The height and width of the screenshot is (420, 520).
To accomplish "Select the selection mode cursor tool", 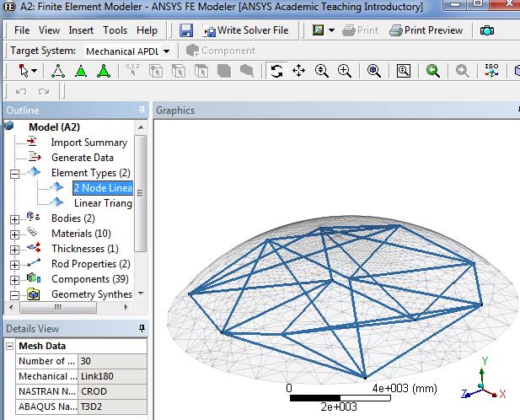I will (x=24, y=71).
